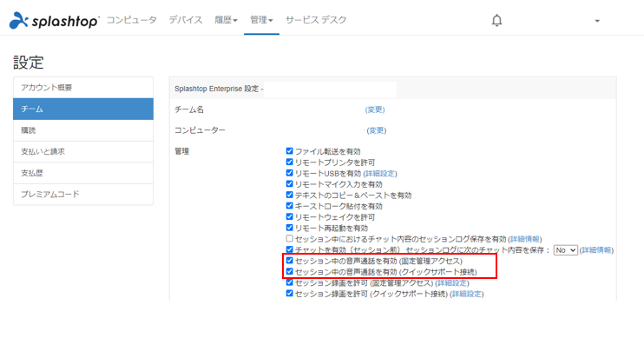
Task: Click the 管理 section label
Action: [x=182, y=151]
